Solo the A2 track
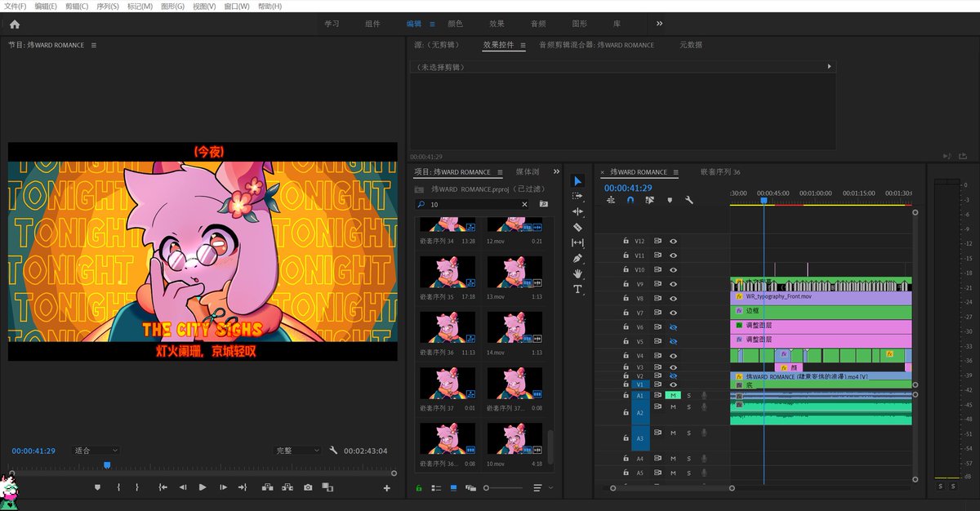The height and width of the screenshot is (511, 980). (688, 407)
